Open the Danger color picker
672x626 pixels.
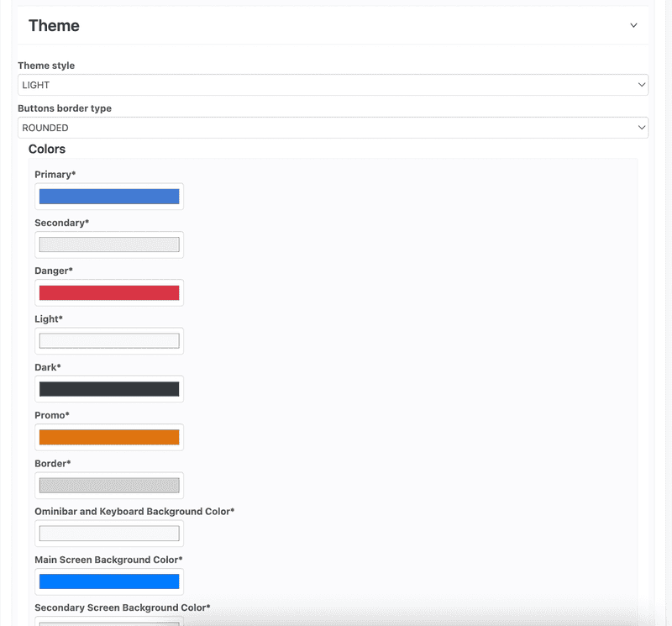click(x=109, y=292)
